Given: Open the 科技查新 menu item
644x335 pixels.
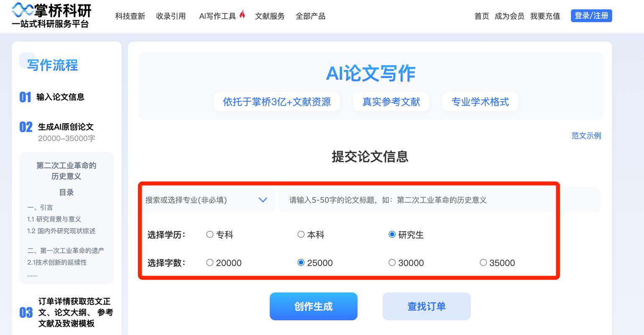Looking at the screenshot, I should click(130, 16).
